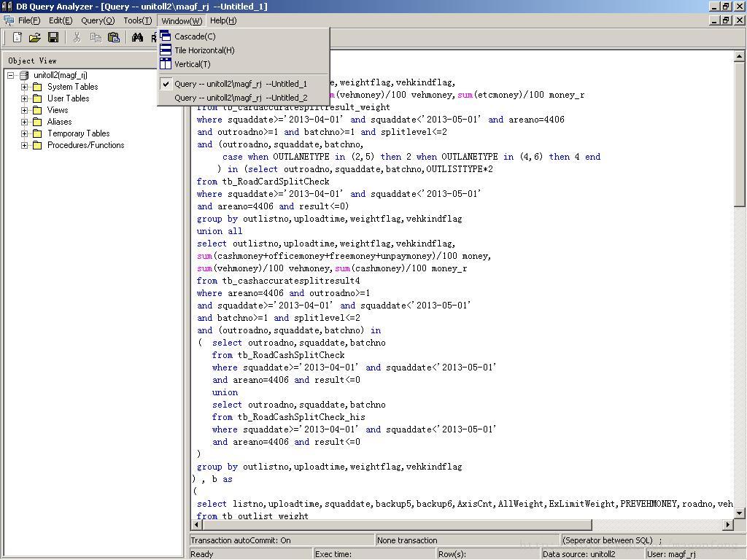
Task: Switch to checked Query Untitled_1 window
Action: click(244, 84)
